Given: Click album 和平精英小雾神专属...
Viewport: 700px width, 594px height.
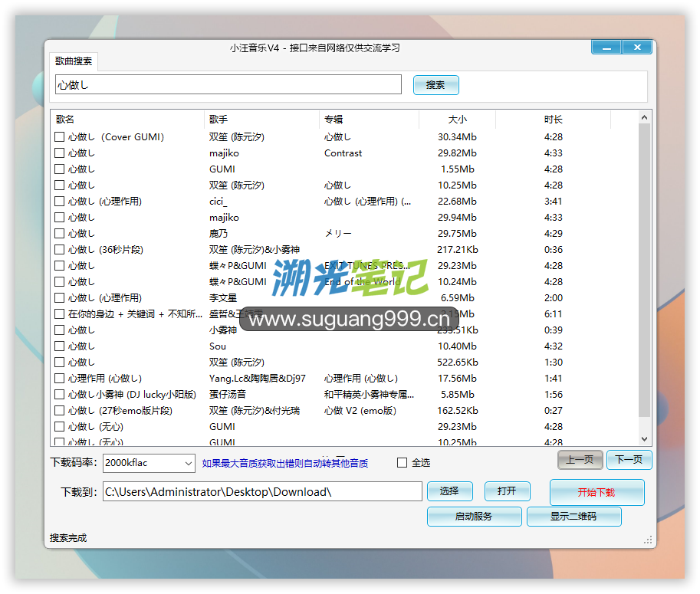Looking at the screenshot, I should tap(370, 395).
